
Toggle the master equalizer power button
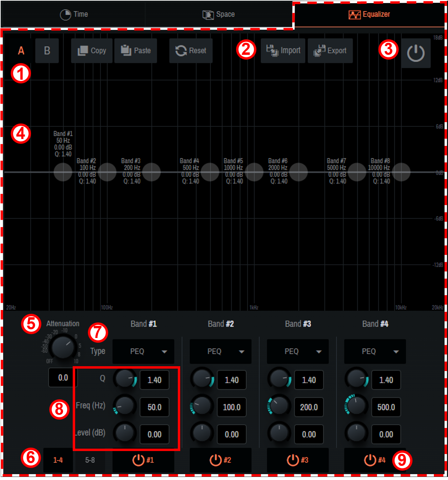point(416,53)
